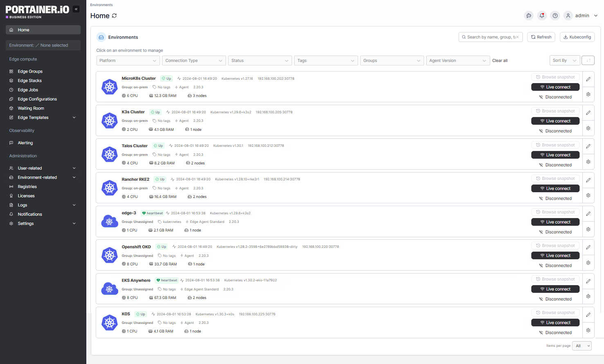Open Openshift OKD settings gear icon

pos(588,263)
